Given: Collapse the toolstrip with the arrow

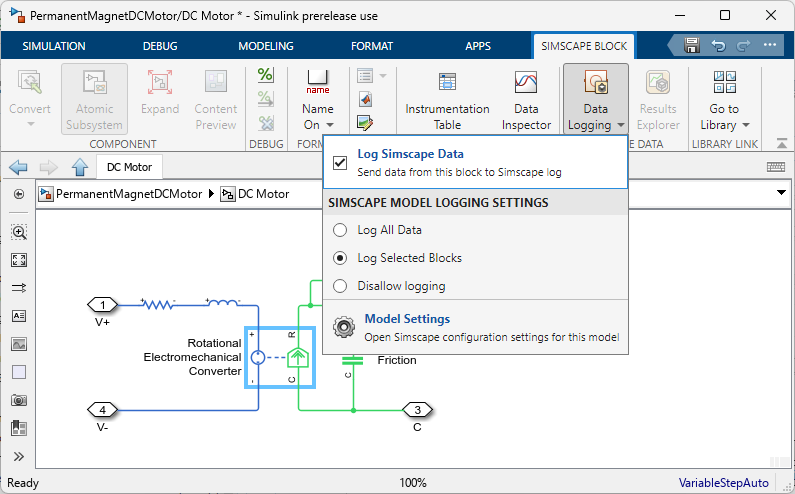Looking at the screenshot, I should click(x=782, y=144).
